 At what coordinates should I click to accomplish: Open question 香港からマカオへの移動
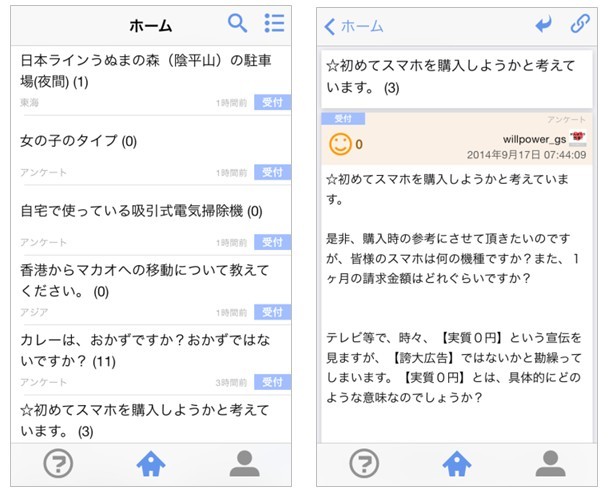[151, 290]
